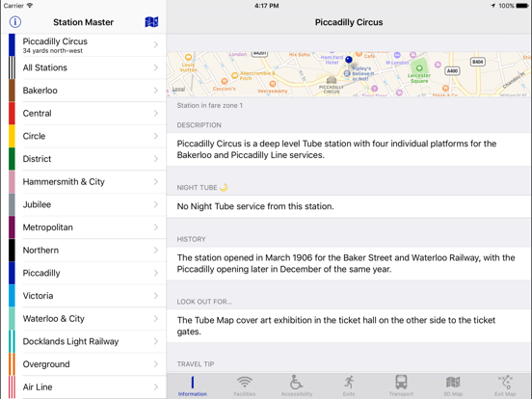The width and height of the screenshot is (532, 399).
Task: Expand the District line chevron
Action: coord(156,159)
